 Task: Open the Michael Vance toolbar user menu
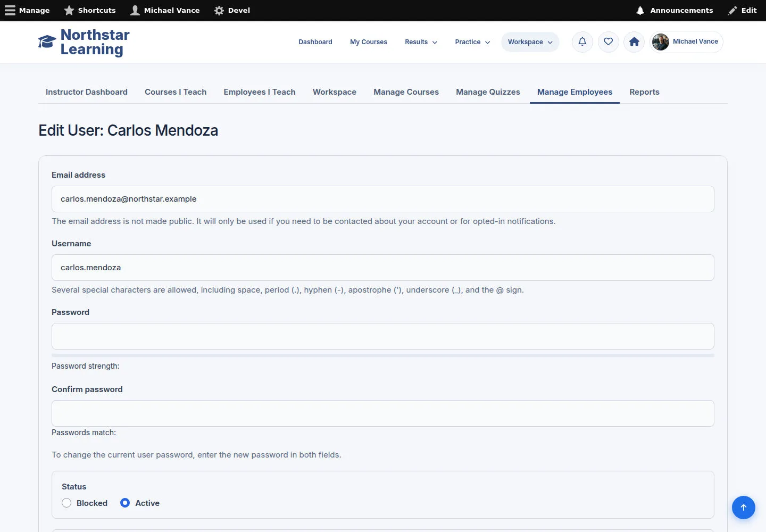[165, 10]
